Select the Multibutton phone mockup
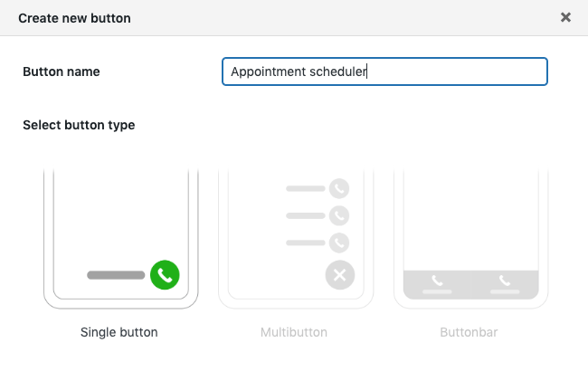This screenshot has height=371, width=588. click(295, 237)
